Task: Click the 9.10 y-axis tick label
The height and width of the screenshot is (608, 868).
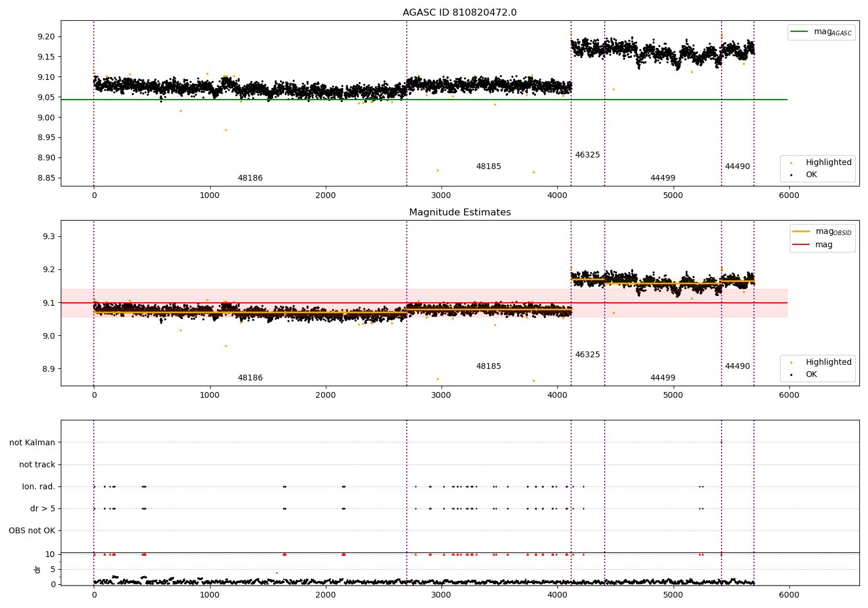Action: pyautogui.click(x=46, y=77)
